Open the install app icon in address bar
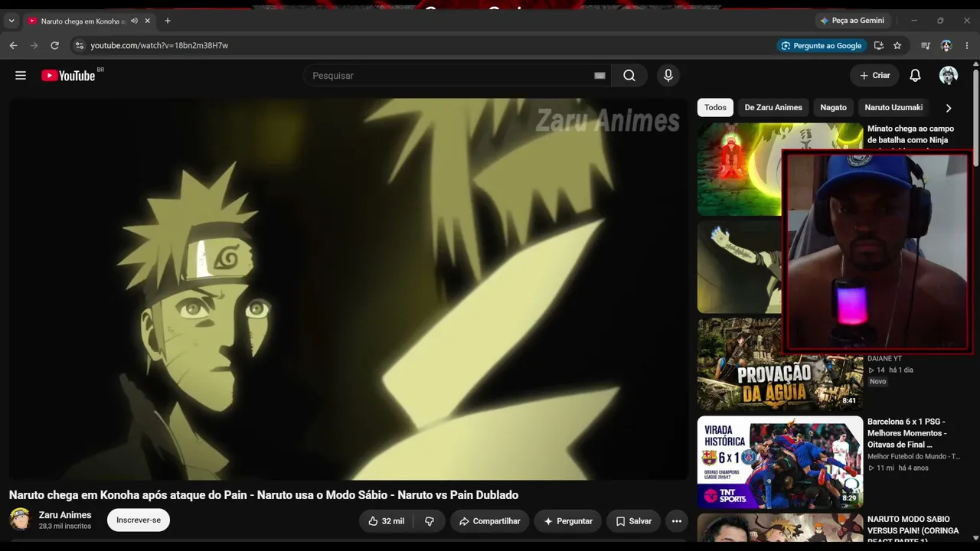Image resolution: width=980 pixels, height=551 pixels. click(879, 46)
